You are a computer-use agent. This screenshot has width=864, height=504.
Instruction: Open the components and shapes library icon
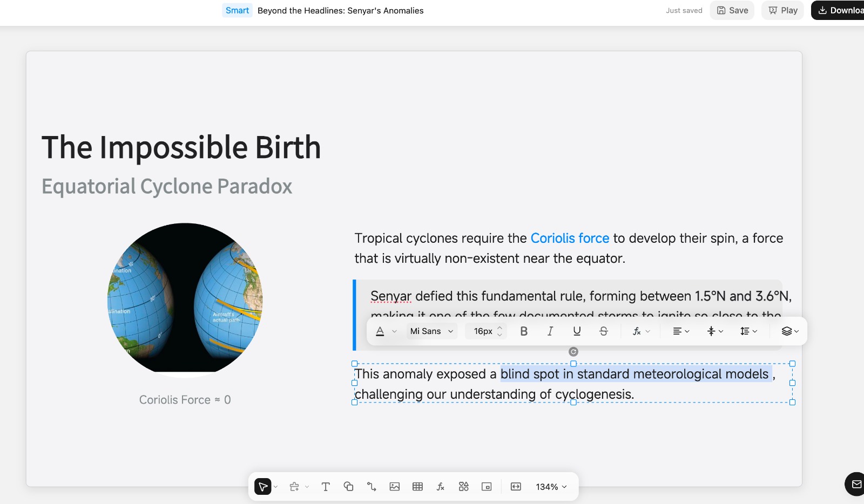point(463,487)
